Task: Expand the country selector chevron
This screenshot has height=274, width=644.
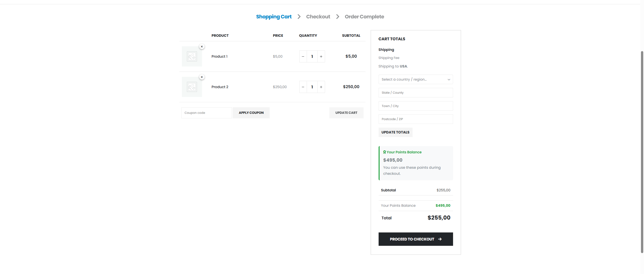Action: pyautogui.click(x=449, y=79)
